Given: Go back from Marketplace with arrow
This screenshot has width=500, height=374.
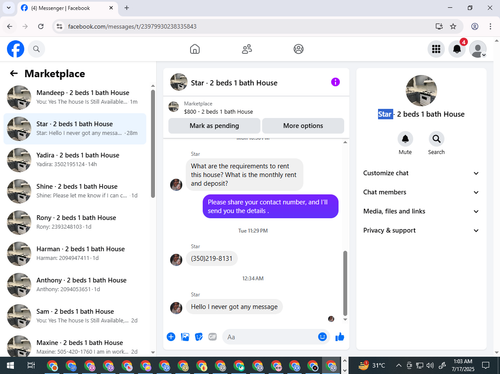Looking at the screenshot, I should click(14, 73).
